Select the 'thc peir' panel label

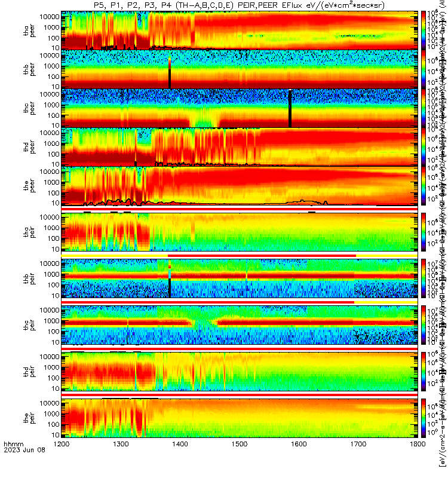(29, 325)
